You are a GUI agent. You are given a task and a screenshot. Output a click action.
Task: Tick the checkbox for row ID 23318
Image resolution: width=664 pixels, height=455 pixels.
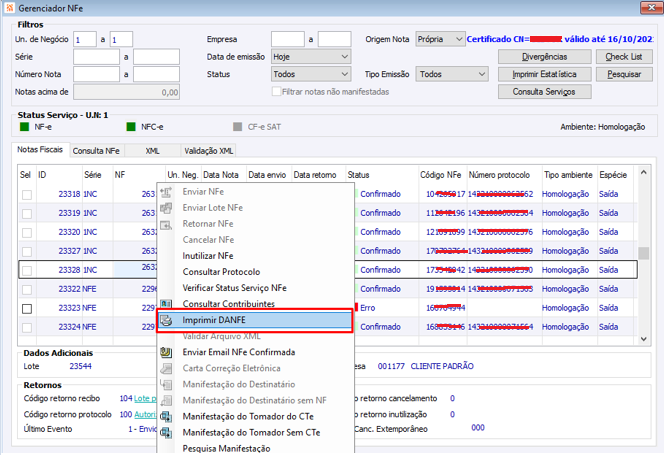click(27, 194)
